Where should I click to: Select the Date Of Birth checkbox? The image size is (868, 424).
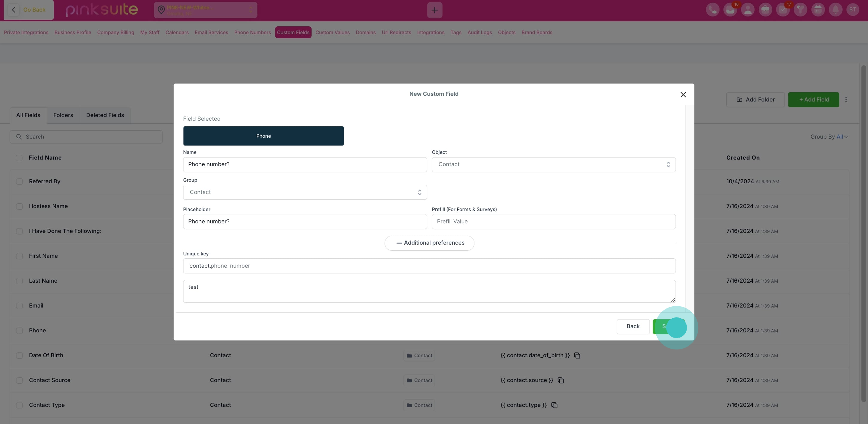coord(19,356)
